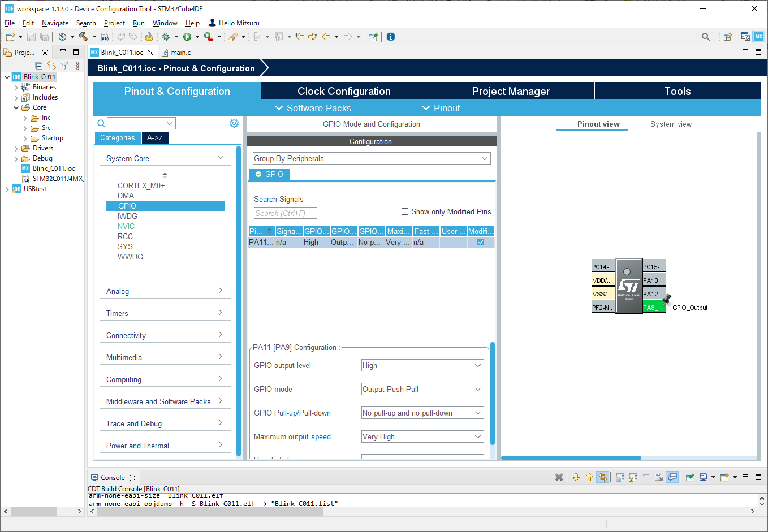Open the Group By Peripherals dropdown
The width and height of the screenshot is (768, 532).
tap(372, 158)
